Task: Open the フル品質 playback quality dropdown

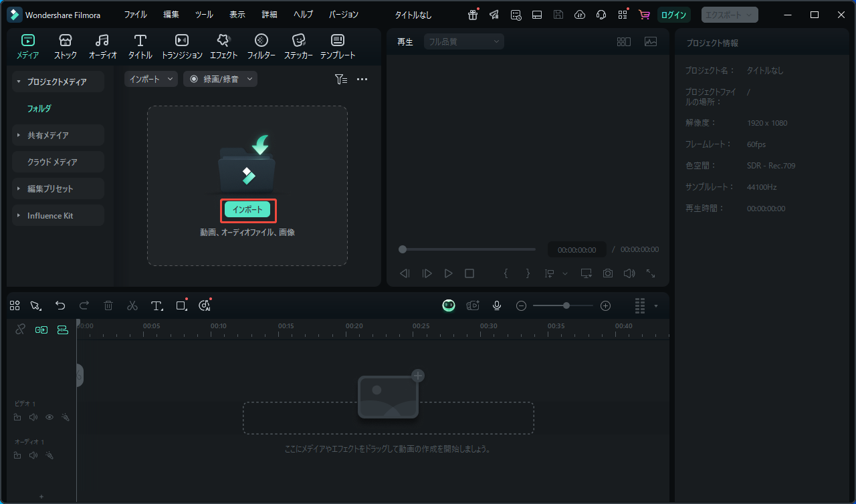Action: [463, 41]
